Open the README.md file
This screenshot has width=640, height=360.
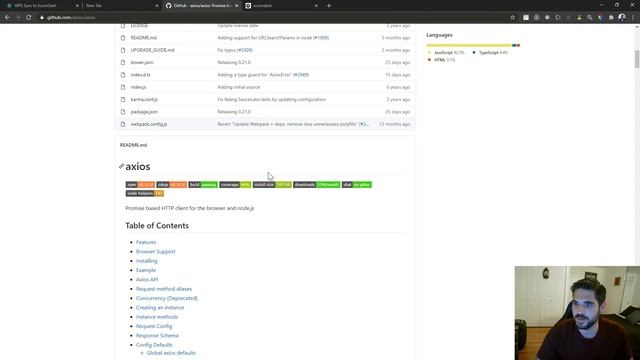(x=144, y=38)
